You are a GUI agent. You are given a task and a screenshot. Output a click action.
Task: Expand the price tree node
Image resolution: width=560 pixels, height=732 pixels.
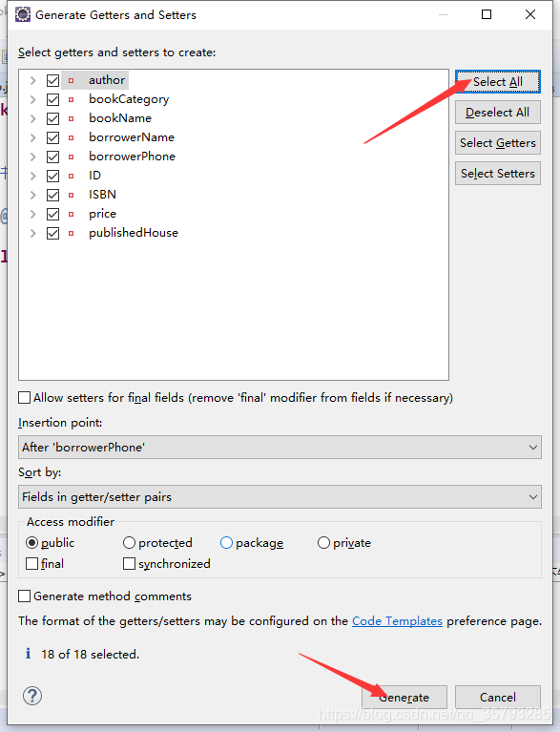[x=32, y=214]
